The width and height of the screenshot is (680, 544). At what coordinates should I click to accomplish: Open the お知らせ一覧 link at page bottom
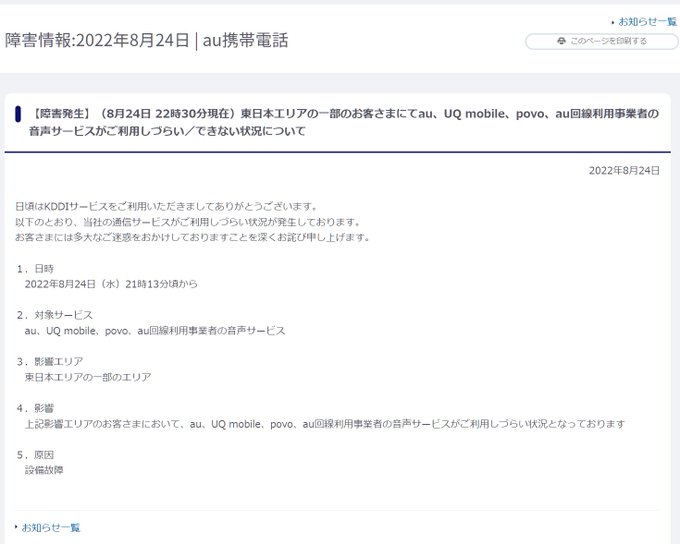[x=51, y=528]
